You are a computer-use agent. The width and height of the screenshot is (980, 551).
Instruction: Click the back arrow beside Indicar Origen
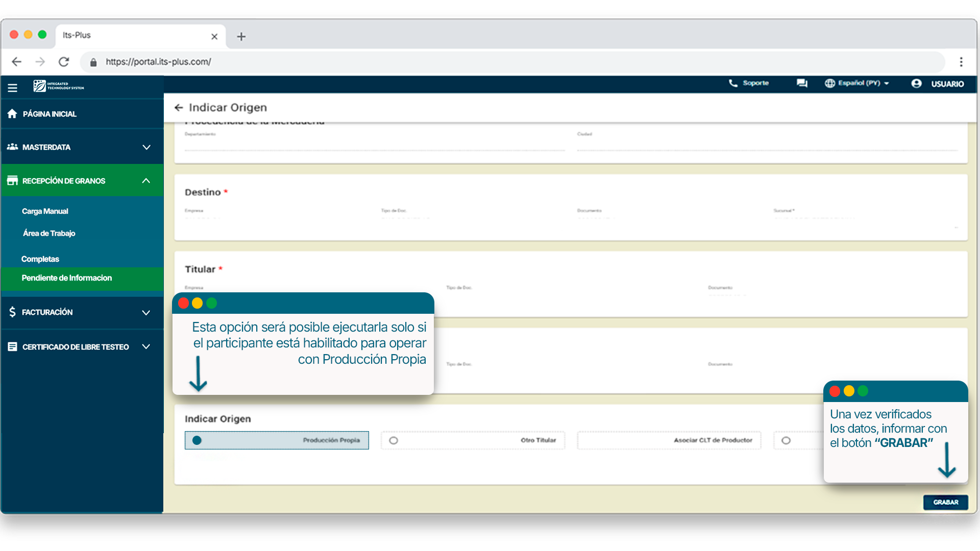tap(179, 108)
